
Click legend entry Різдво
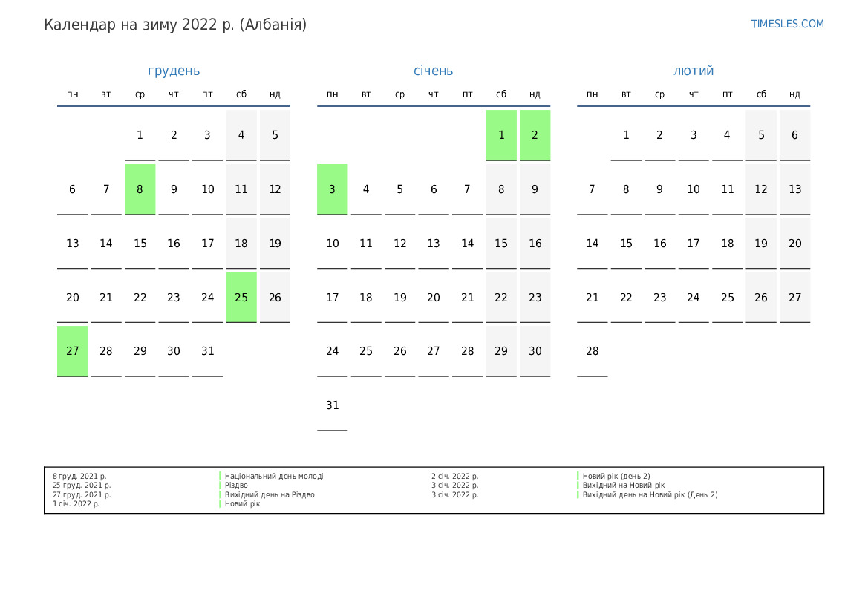coord(236,486)
